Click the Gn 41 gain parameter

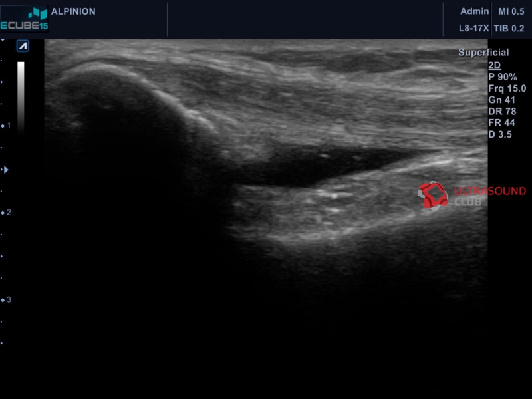tap(502, 100)
